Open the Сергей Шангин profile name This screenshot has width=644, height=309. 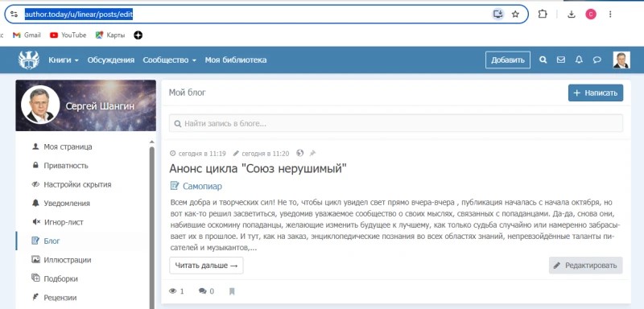100,107
